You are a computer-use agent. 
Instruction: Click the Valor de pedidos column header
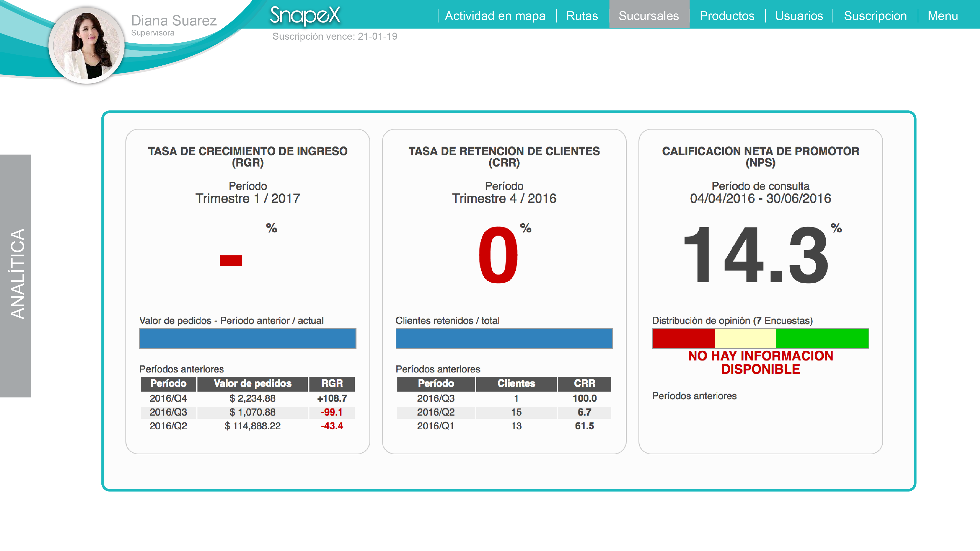click(252, 383)
